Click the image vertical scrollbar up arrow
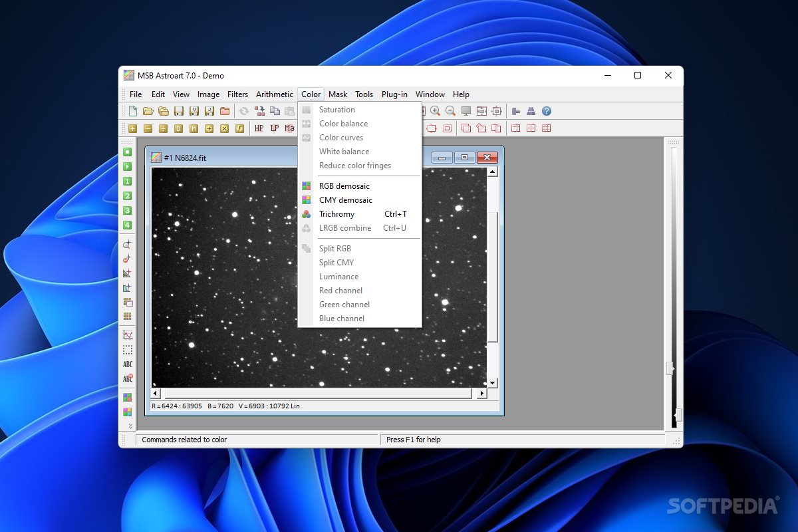 (x=492, y=172)
